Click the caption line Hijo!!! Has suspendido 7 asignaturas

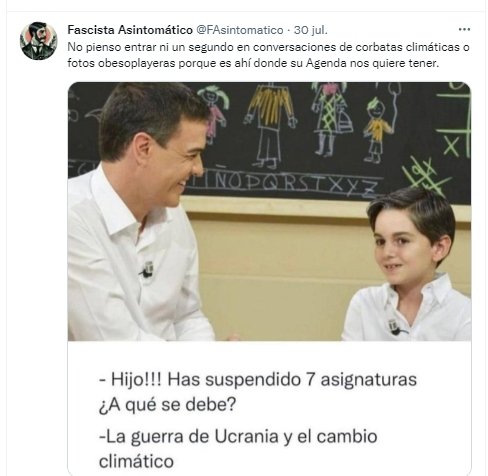point(258,380)
